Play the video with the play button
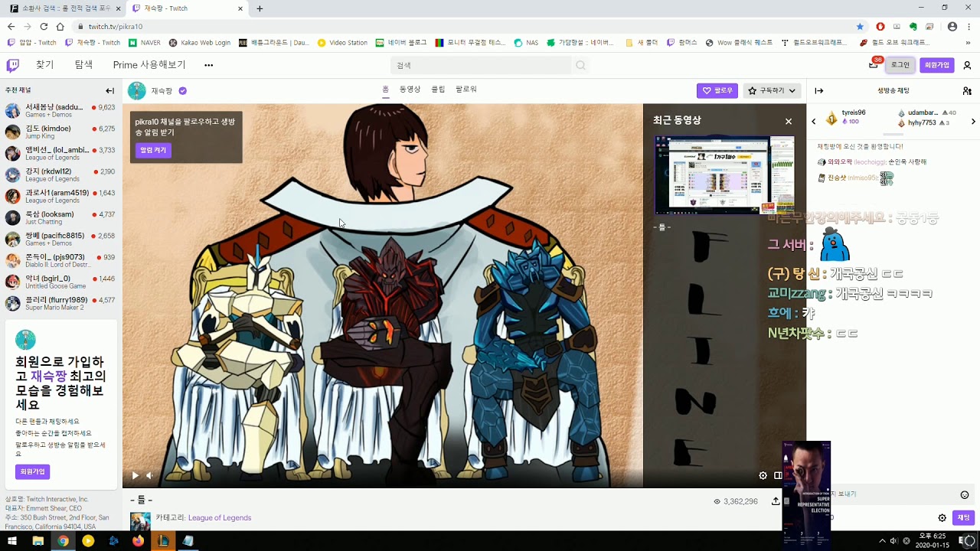The image size is (980, 551). point(136,475)
